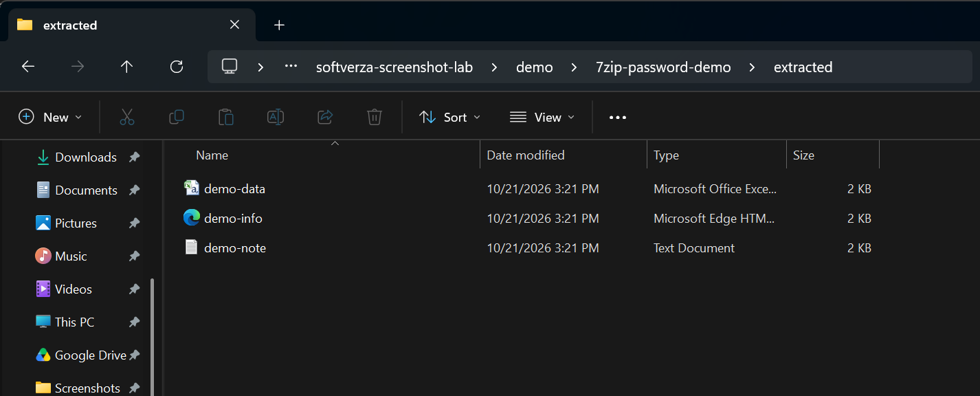Click the Edge icon of demo-info
This screenshot has height=396, width=980.
[192, 218]
